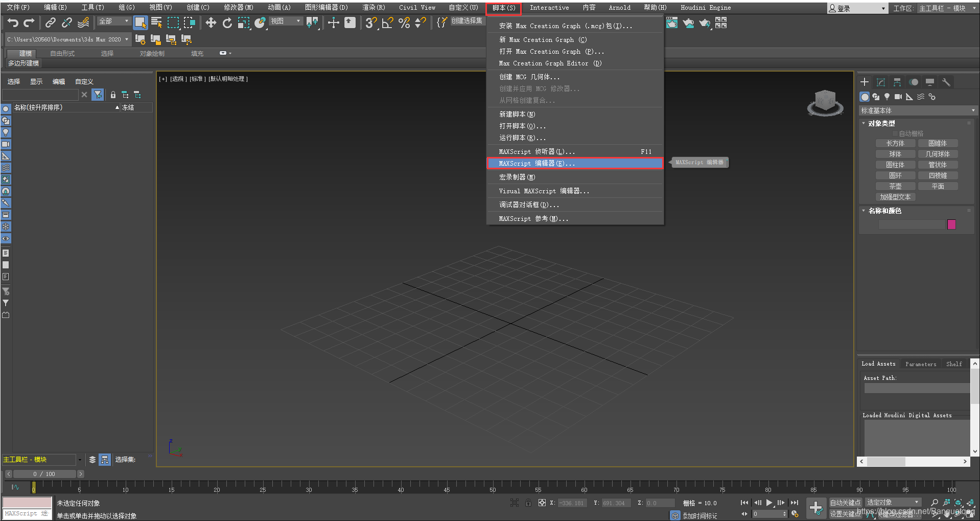This screenshot has width=980, height=521.
Task: Select the Lights category icon
Action: [887, 97]
